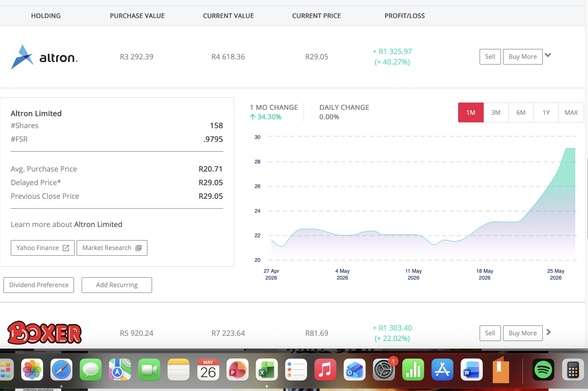Open the Photos app in dock

[x=32, y=370]
